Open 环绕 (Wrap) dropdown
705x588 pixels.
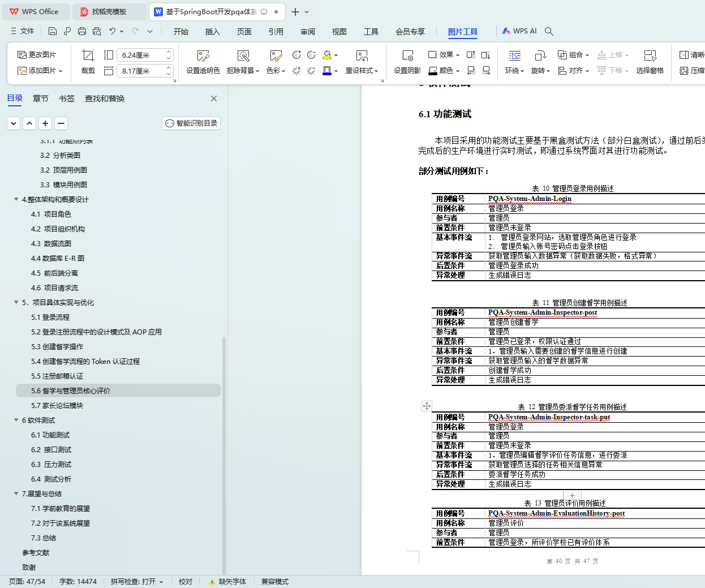515,71
